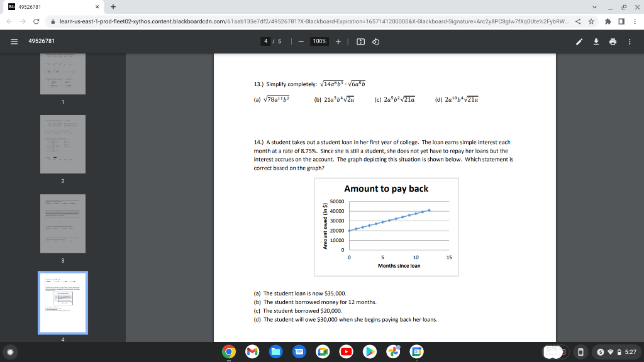Open Google Calendar from the shelf
The width and height of the screenshot is (644, 362).
(416, 352)
